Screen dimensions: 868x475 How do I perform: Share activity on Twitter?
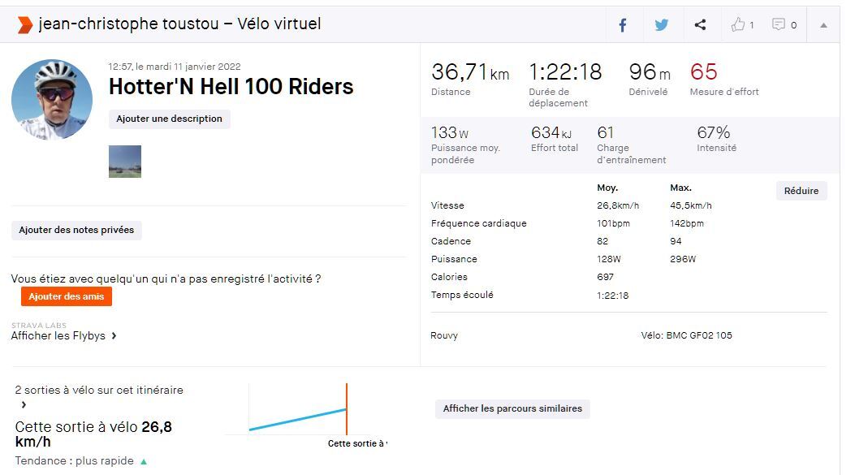tap(662, 25)
